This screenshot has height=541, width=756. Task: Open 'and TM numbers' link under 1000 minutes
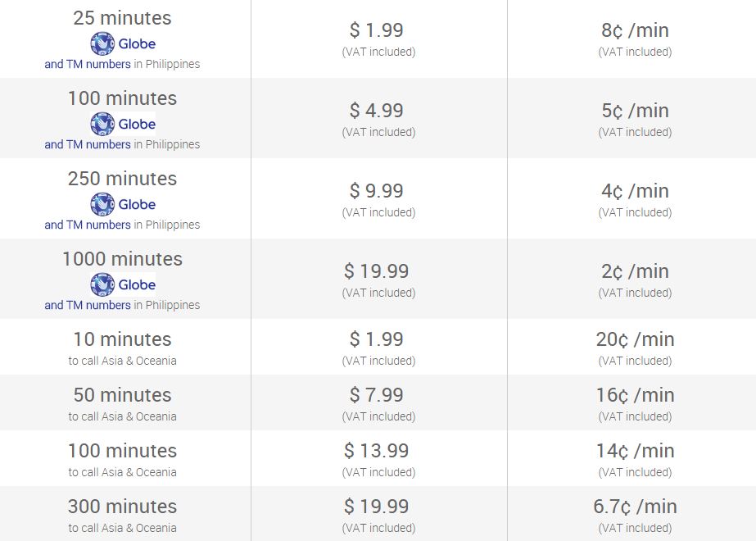[x=88, y=305]
